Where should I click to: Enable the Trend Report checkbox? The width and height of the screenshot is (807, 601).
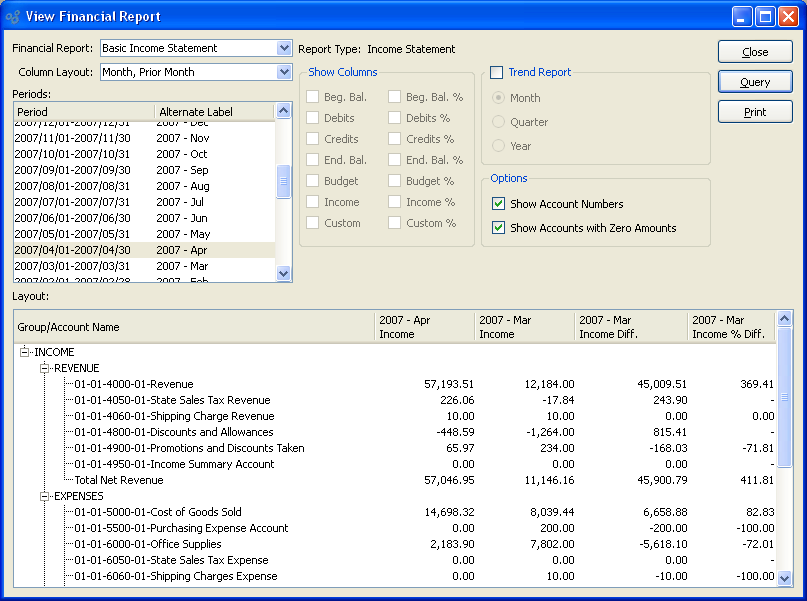497,73
